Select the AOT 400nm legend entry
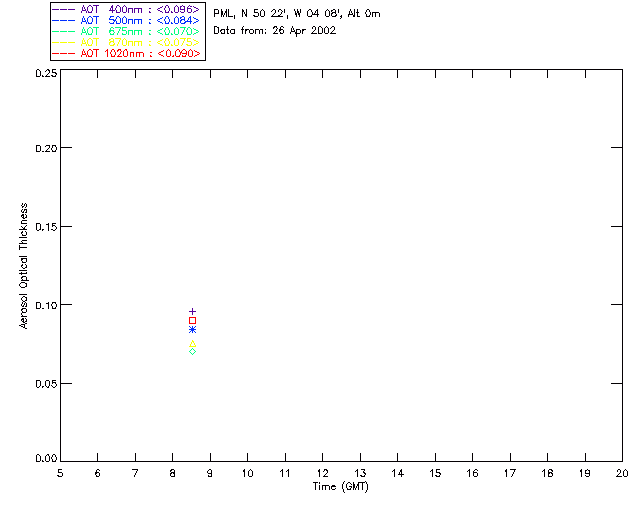This screenshot has width=640, height=512. 126,9
